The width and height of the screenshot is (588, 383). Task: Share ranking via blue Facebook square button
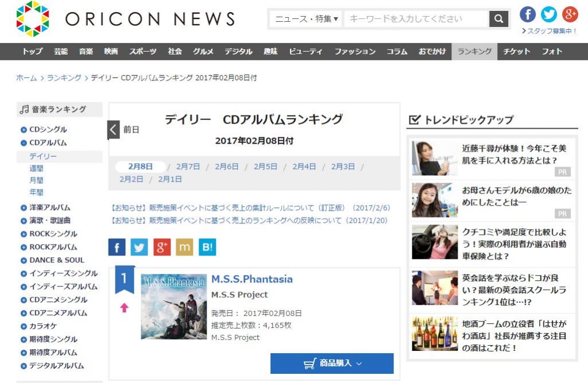tap(117, 247)
